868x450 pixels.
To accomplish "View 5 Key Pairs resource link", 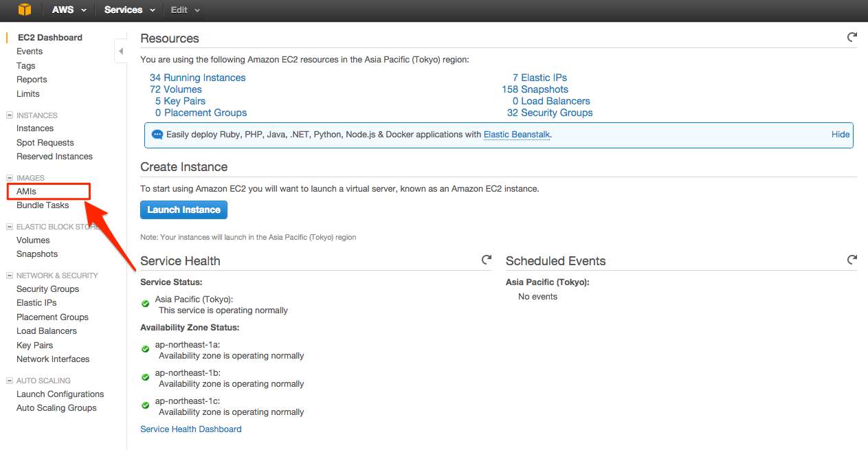I will click(x=180, y=101).
